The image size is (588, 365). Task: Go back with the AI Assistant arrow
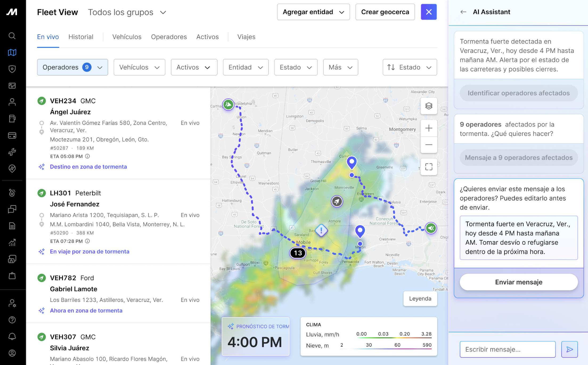463,12
